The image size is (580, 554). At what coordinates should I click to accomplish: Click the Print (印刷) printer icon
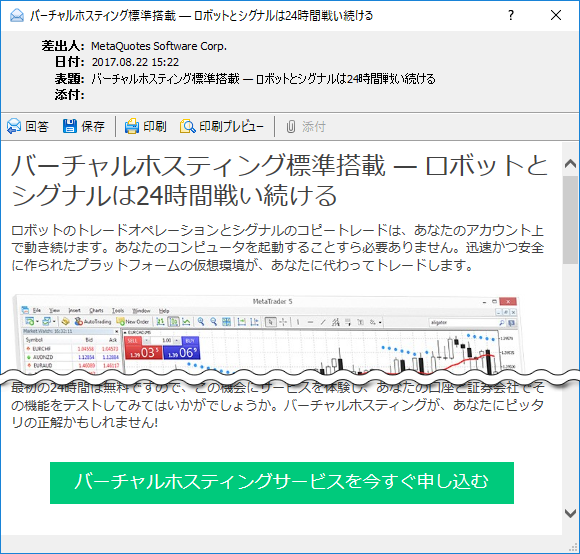[132, 126]
